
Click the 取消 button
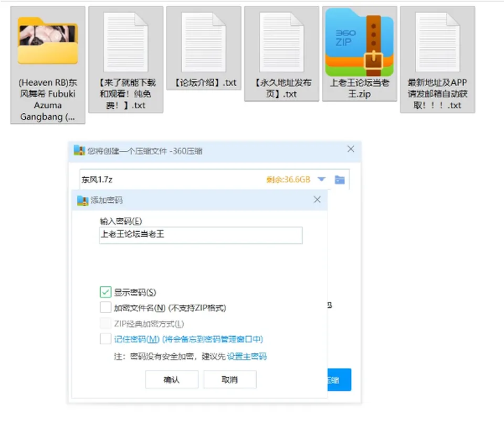coord(230,379)
